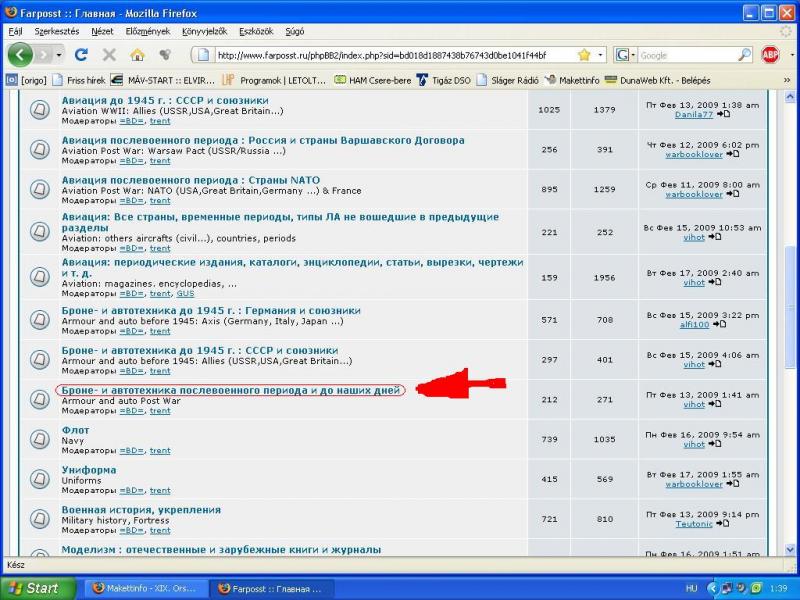Open moderator GUS profile link
The width and height of the screenshot is (800, 600).
(185, 294)
